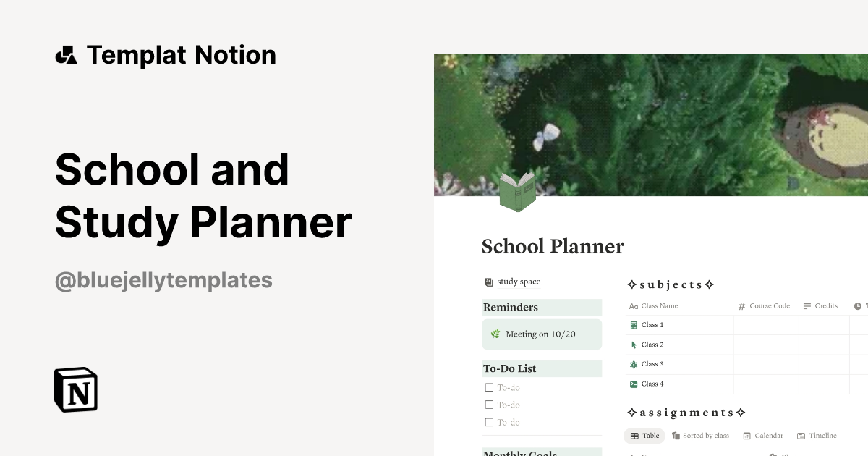Select the Sorted by class view
This screenshot has width=868, height=456.
click(x=700, y=436)
